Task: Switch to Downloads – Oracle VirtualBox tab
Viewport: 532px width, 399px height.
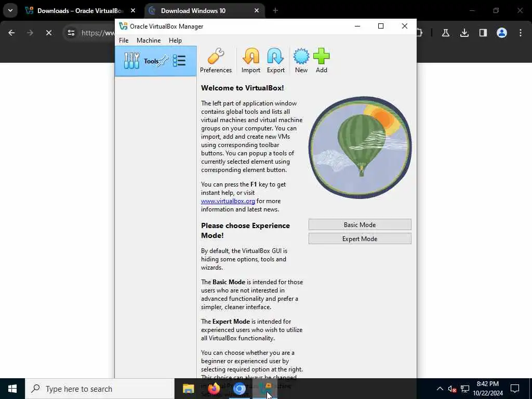Action: [x=81, y=11]
